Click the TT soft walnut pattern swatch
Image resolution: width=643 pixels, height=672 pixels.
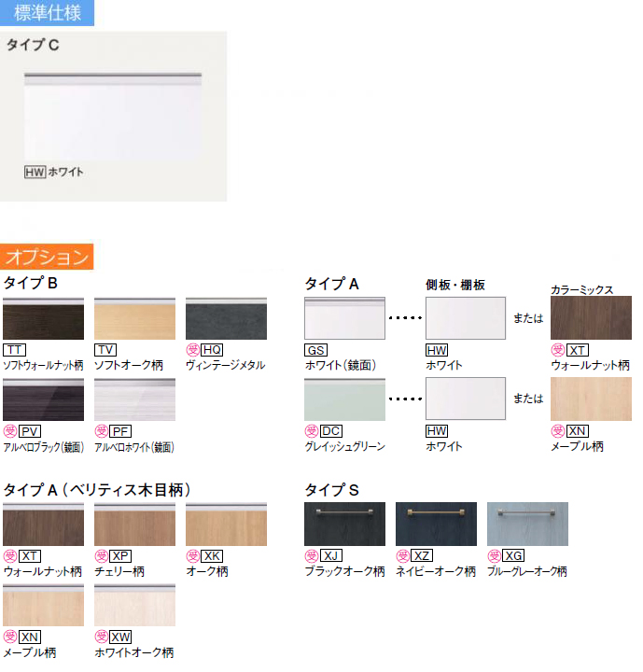[x=43, y=319]
